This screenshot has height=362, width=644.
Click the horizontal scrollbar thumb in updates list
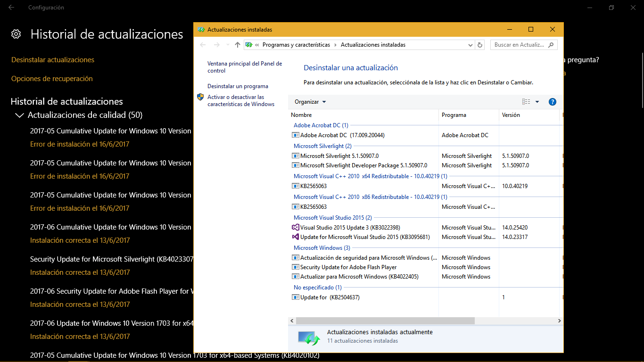pos(385,321)
